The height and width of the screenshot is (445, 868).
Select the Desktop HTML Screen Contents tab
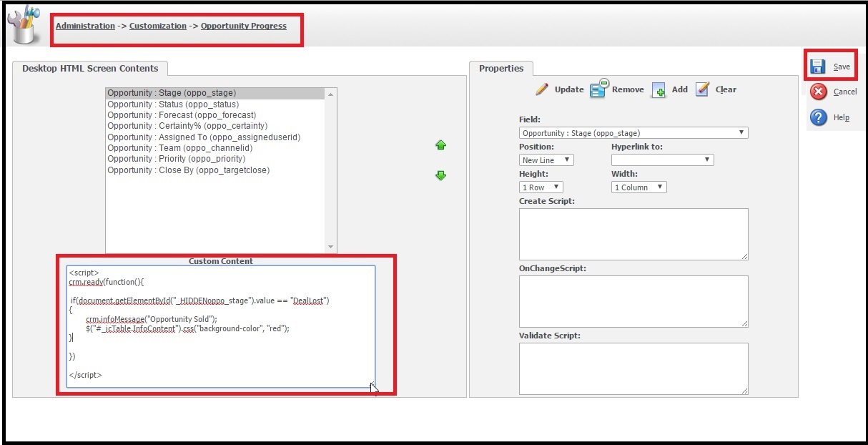click(90, 69)
